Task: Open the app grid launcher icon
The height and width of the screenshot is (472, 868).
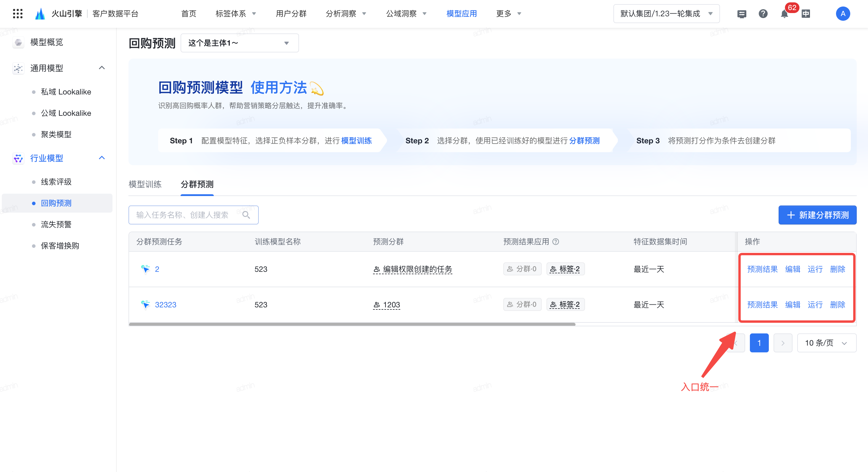Action: [17, 14]
